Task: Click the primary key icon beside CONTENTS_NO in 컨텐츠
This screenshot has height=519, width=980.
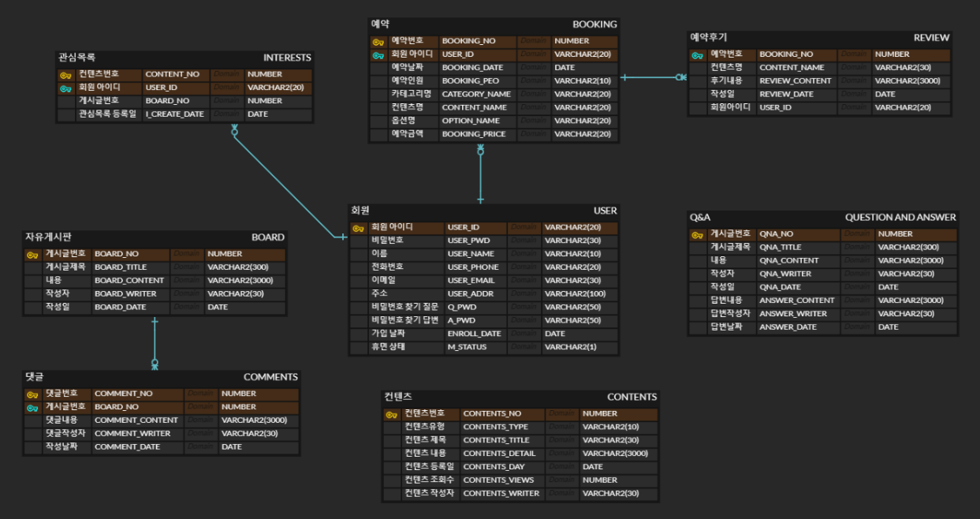Action: tap(389, 413)
